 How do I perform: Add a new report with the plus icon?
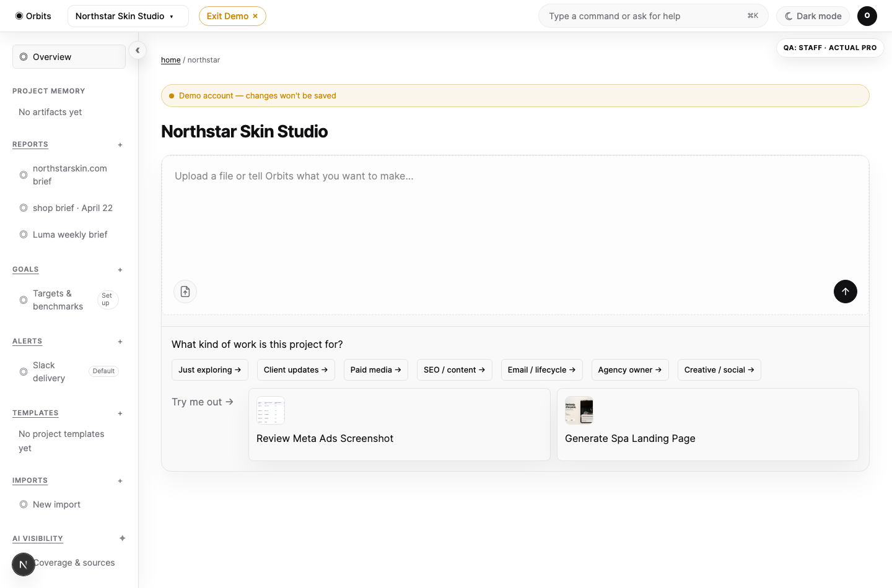120,145
